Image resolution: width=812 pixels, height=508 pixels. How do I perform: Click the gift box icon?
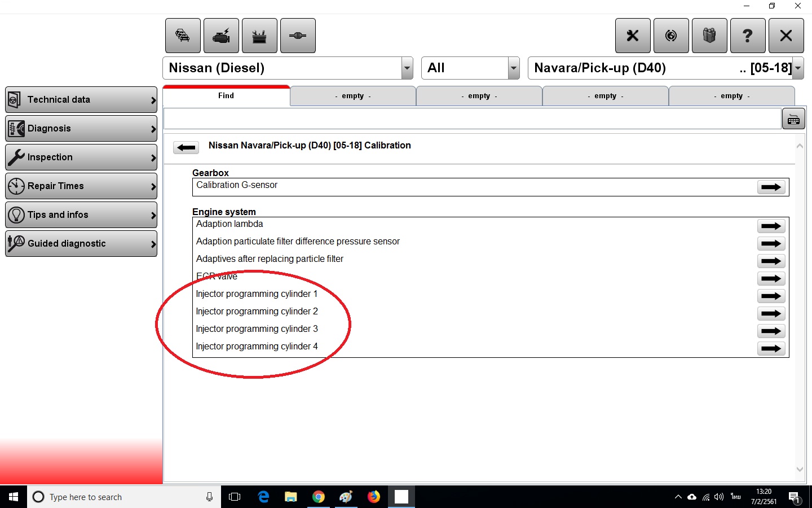tap(709, 36)
